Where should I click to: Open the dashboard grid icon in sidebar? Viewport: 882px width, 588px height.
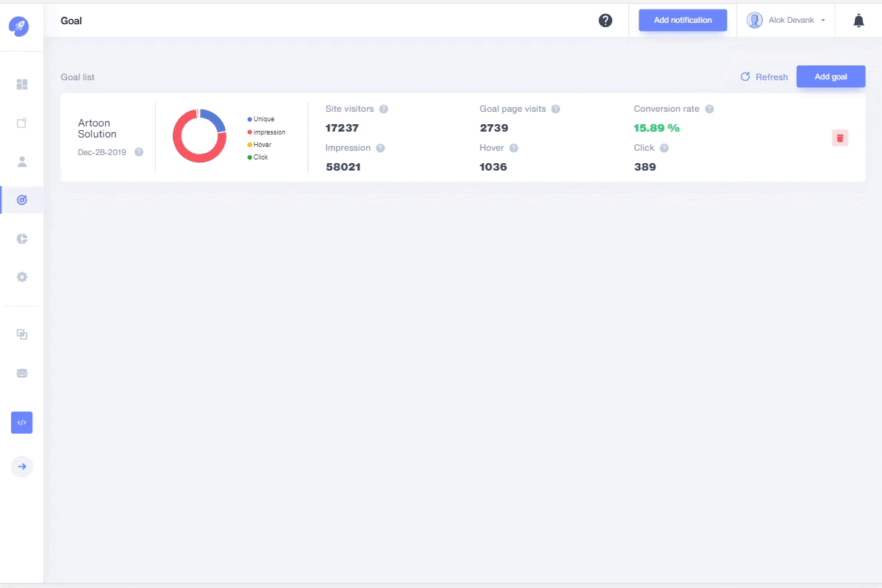(22, 85)
